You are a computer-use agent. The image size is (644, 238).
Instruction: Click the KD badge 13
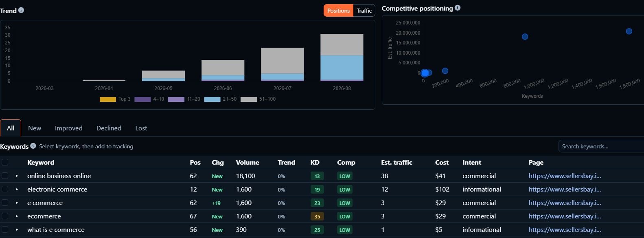tap(317, 176)
